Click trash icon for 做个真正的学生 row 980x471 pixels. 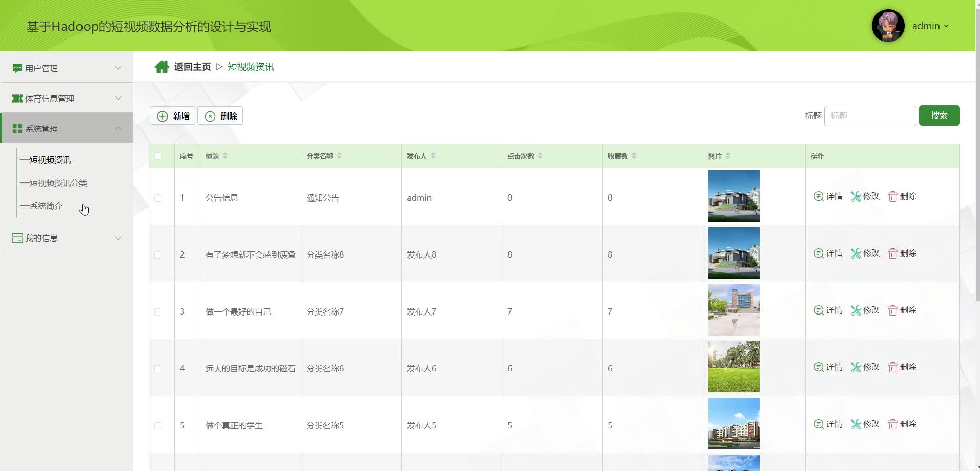(x=892, y=424)
